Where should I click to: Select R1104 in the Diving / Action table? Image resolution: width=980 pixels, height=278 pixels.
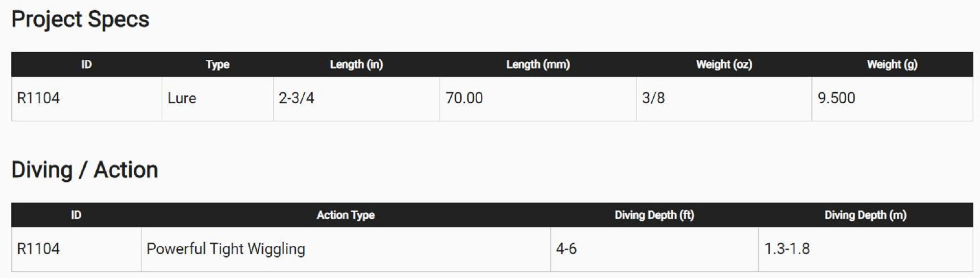pyautogui.click(x=38, y=249)
